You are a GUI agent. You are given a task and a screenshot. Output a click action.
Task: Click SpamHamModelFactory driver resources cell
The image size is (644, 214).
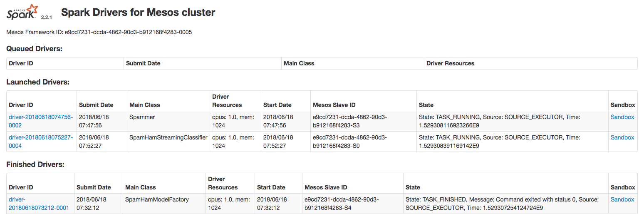point(230,204)
